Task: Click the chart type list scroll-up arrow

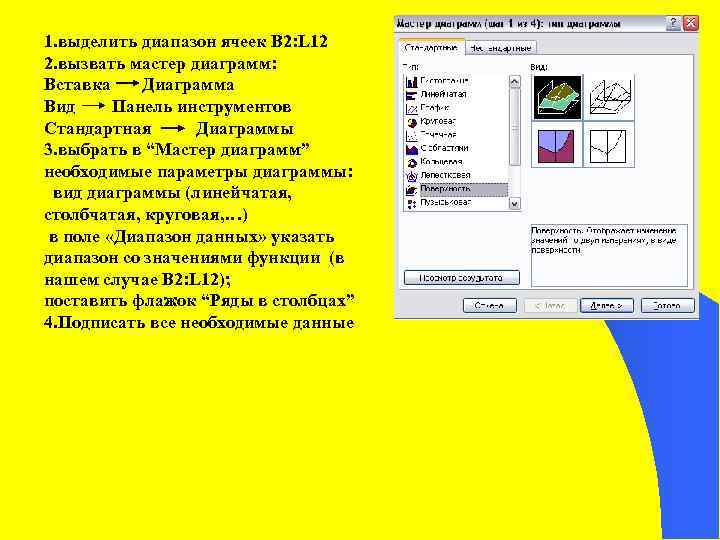Action: 515,82
